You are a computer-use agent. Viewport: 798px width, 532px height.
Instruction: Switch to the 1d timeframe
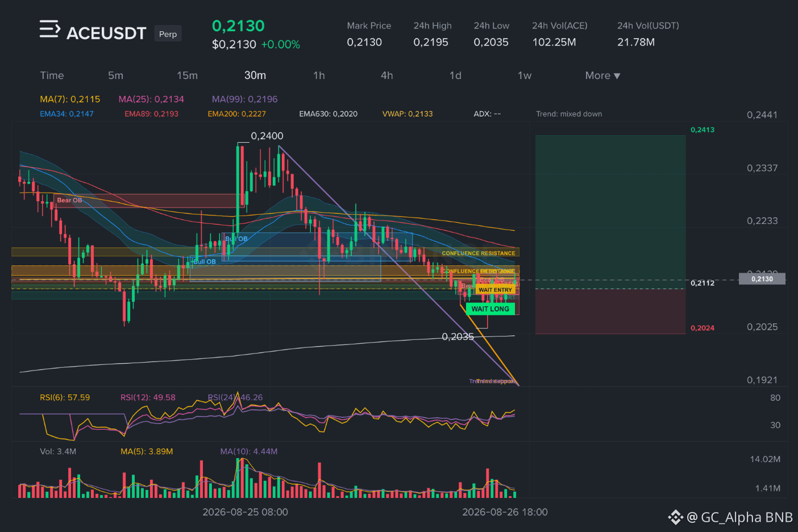click(455, 76)
